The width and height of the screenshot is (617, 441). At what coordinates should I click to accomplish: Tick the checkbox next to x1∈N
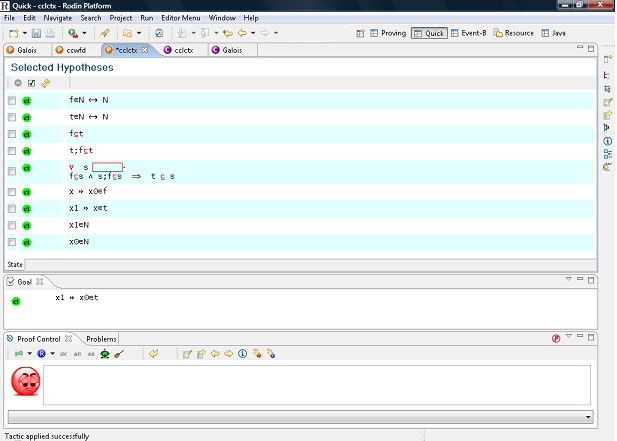pyautogui.click(x=12, y=225)
